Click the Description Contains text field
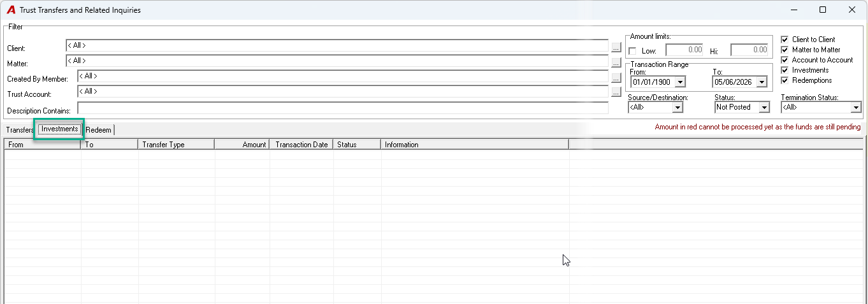Viewport: 868px width, 304px height. (343, 108)
